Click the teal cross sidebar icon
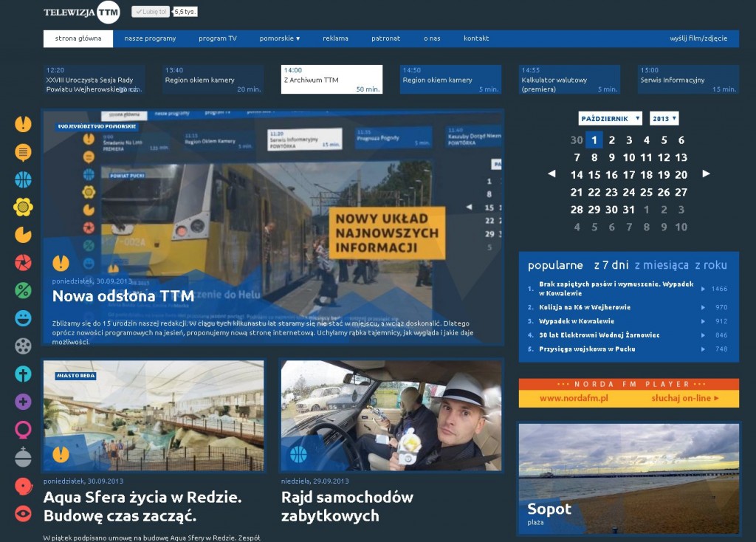 pos(23,374)
